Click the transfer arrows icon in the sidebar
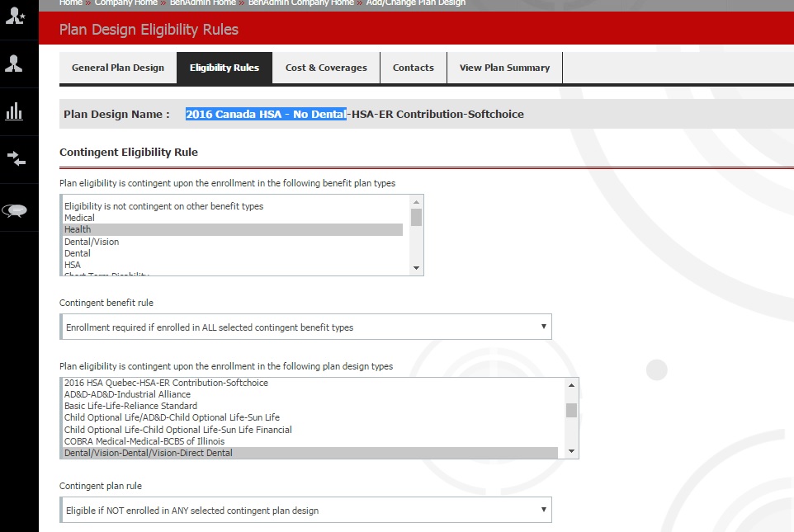Screen dimensions: 794x532 pos(17,159)
